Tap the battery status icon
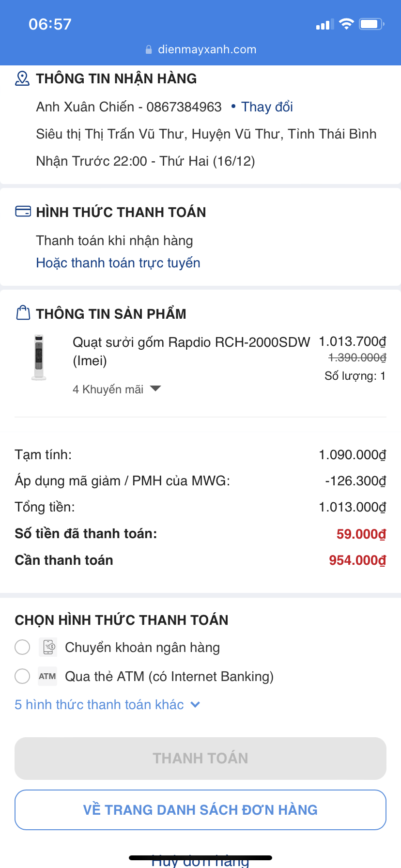 [x=371, y=24]
